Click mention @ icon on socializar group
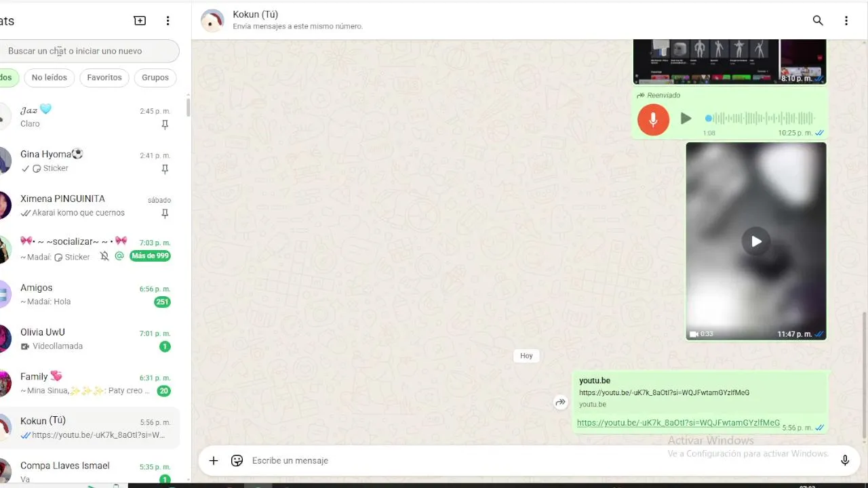868x488 pixels. 119,256
